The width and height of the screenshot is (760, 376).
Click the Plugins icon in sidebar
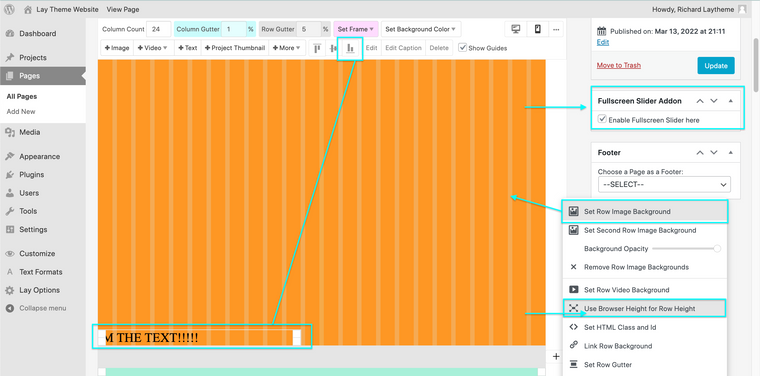pyautogui.click(x=10, y=174)
